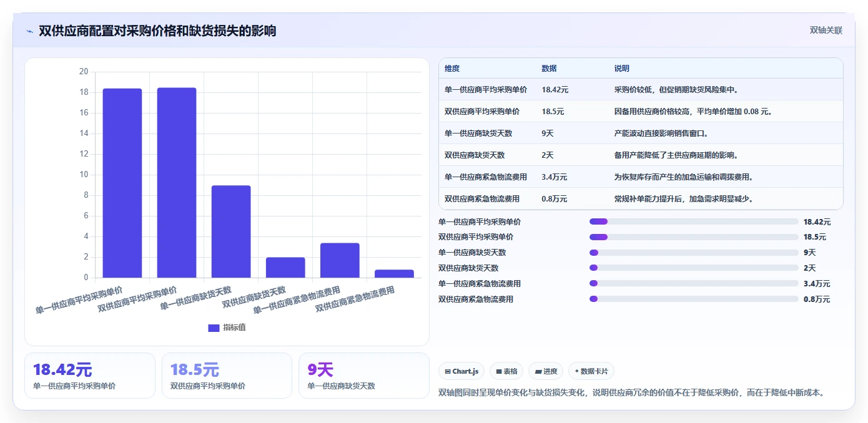Click the 双供应商缺货天数 progress bar

[694, 268]
